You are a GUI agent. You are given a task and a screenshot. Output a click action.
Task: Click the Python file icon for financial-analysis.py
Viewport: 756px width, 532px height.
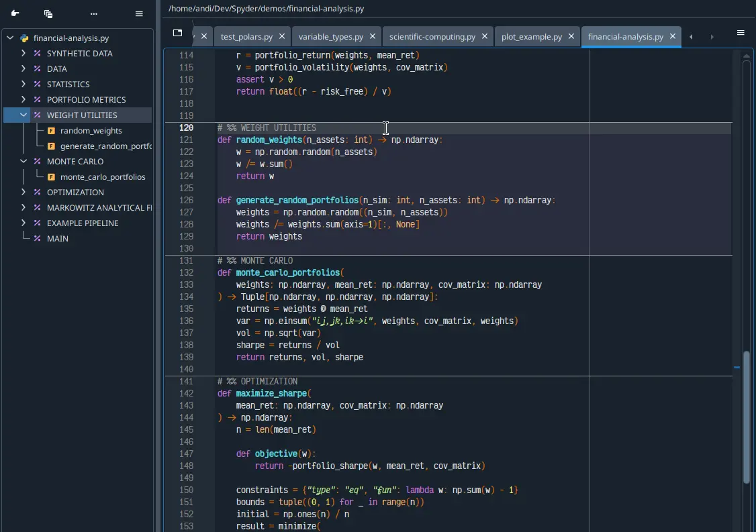coord(24,38)
